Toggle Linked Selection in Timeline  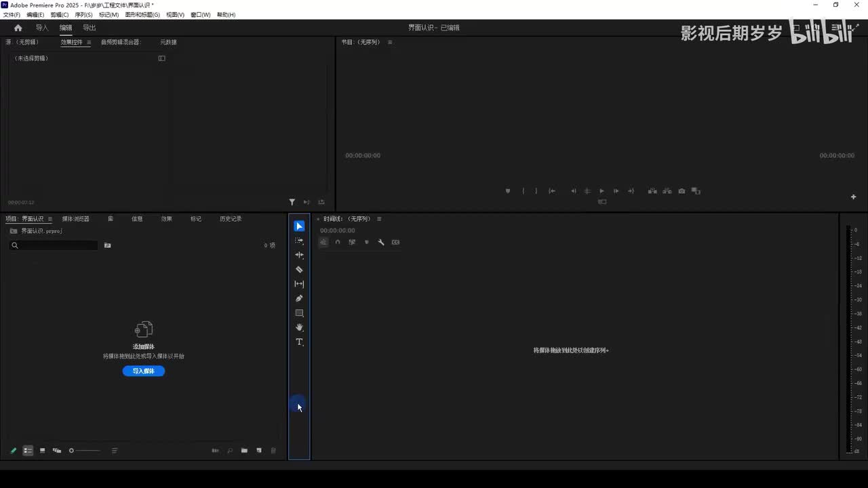pos(352,242)
